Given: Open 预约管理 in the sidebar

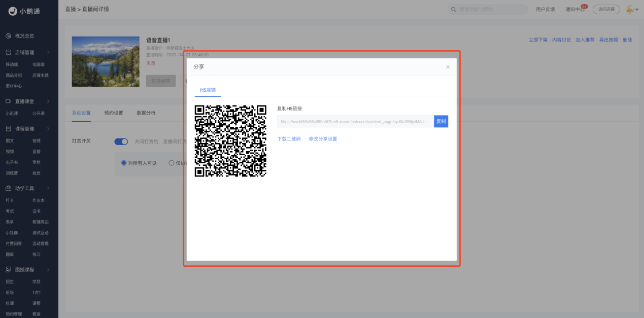Looking at the screenshot, I should [x=14, y=314].
